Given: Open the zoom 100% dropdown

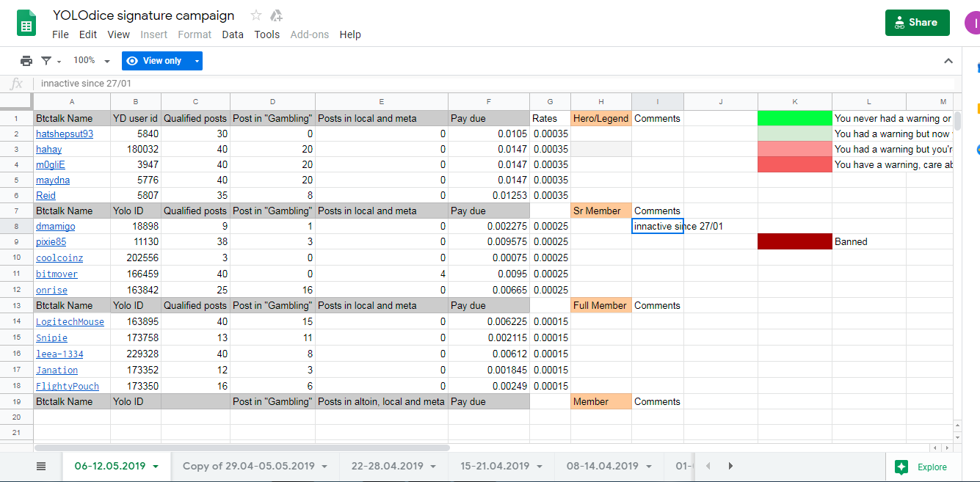Looking at the screenshot, I should coord(92,61).
